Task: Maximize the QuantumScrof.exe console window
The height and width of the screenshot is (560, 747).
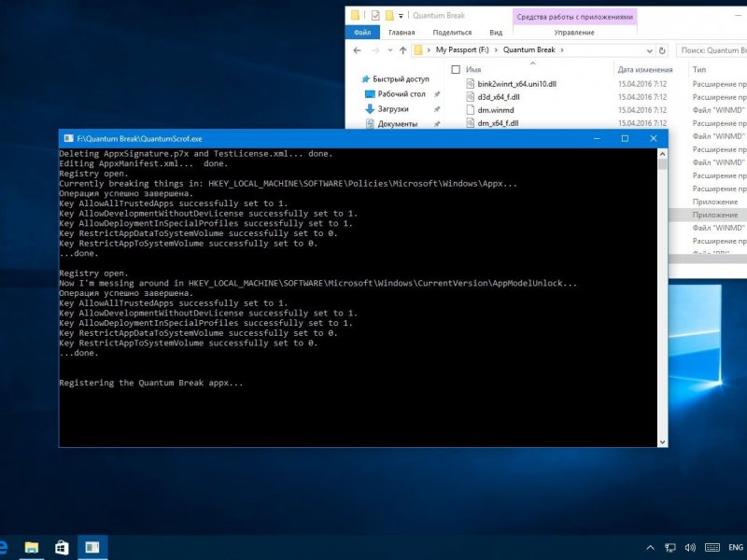Action: (625, 138)
